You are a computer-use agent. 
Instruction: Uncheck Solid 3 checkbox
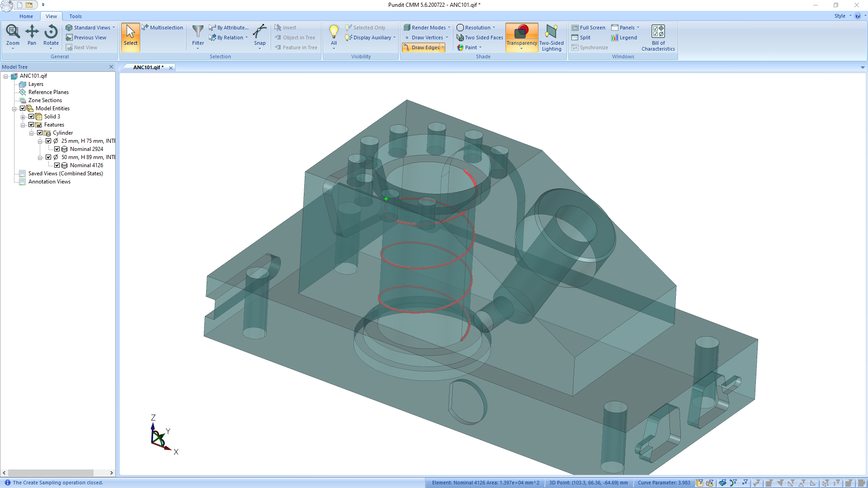pos(31,117)
